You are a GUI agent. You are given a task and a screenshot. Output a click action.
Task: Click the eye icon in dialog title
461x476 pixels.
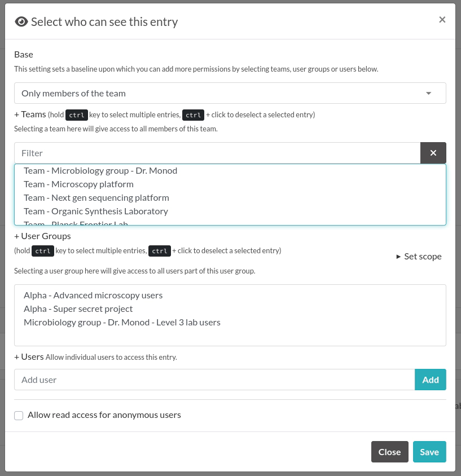pos(21,22)
